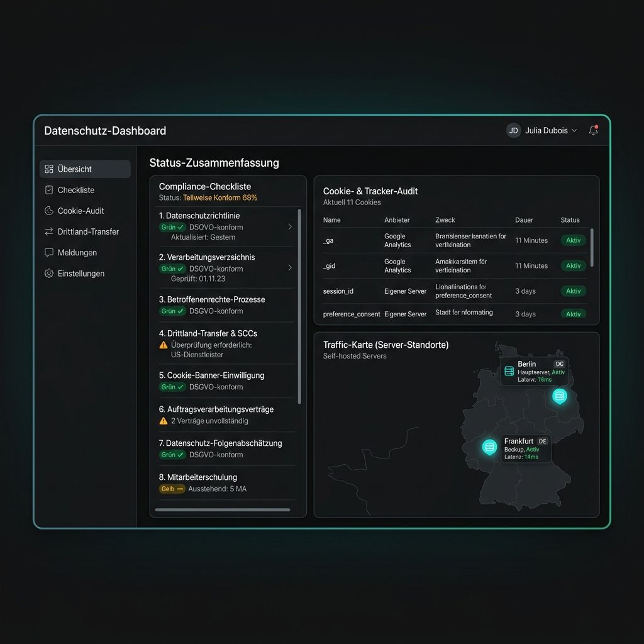Click the _ga cookie name cell

click(328, 241)
